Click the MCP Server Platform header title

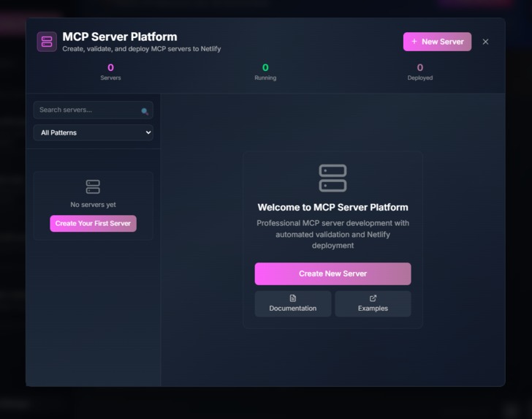[x=120, y=37]
